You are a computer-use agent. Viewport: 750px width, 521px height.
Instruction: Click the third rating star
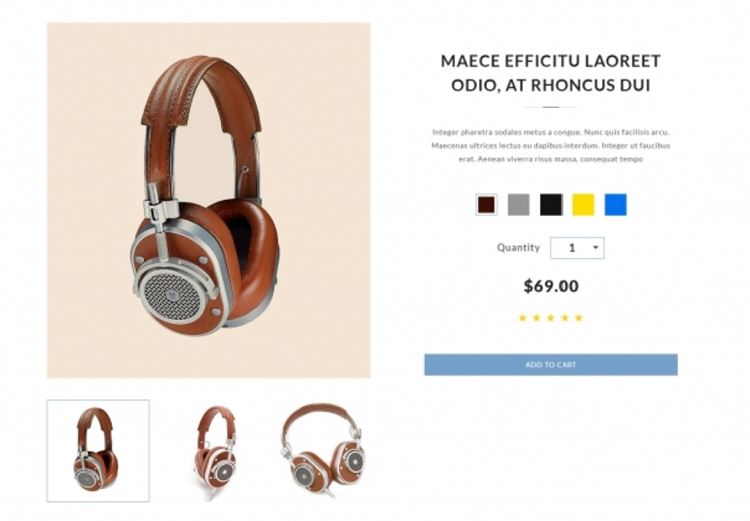(551, 318)
